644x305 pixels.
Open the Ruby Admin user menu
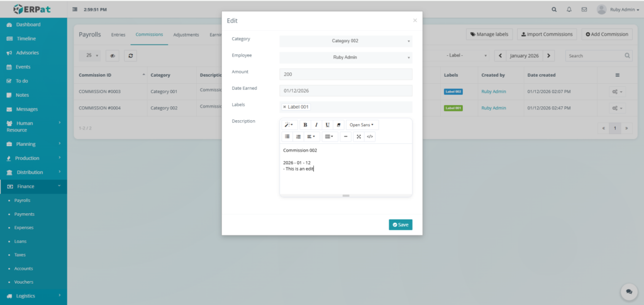(618, 9)
